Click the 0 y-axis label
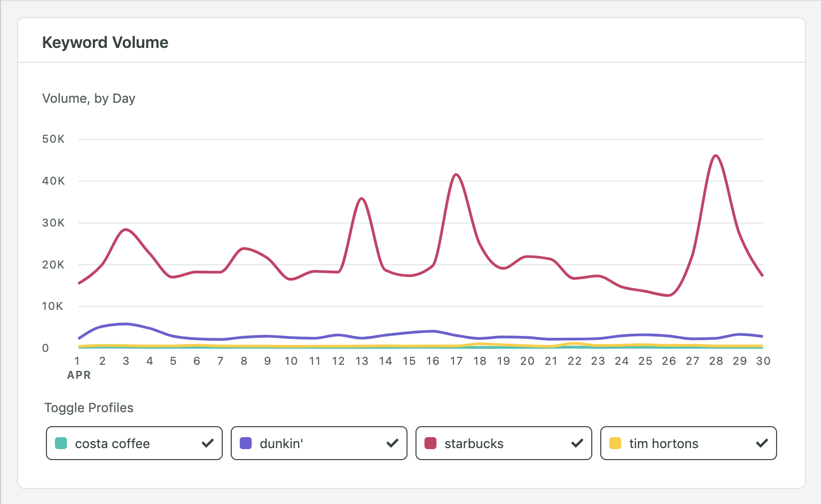The height and width of the screenshot is (504, 821). (x=45, y=348)
